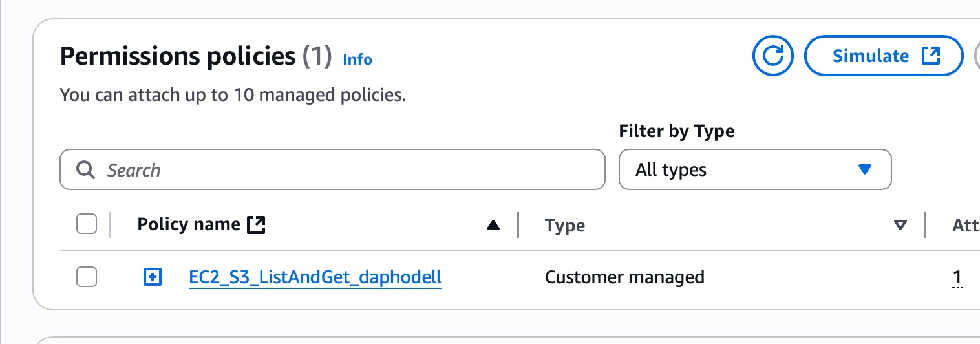The width and height of the screenshot is (980, 344).
Task: Tick the select-all policies header checkbox
Action: tap(87, 224)
